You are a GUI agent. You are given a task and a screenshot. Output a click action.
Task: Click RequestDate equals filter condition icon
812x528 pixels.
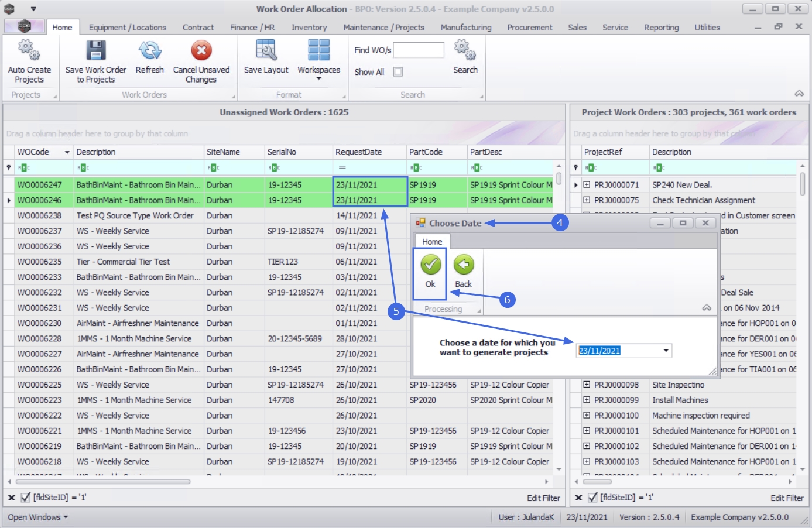342,167
